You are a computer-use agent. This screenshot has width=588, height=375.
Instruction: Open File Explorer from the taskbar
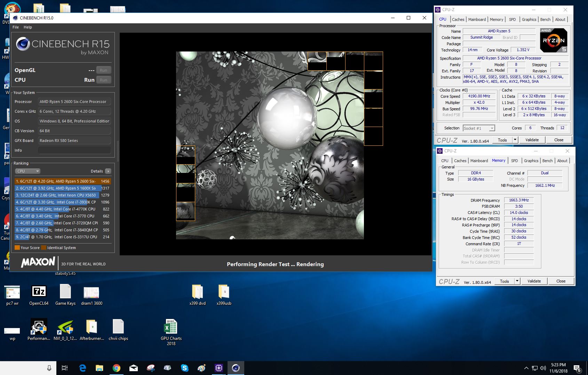pyautogui.click(x=100, y=368)
